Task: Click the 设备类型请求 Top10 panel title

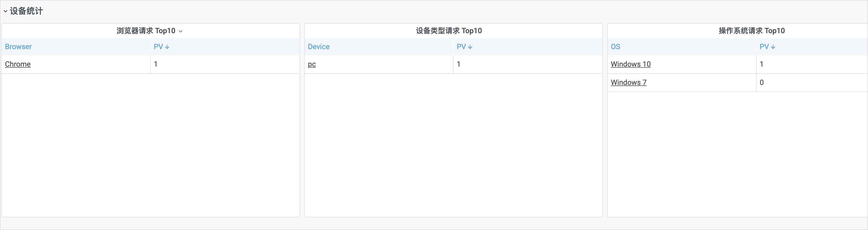Action: pyautogui.click(x=449, y=31)
